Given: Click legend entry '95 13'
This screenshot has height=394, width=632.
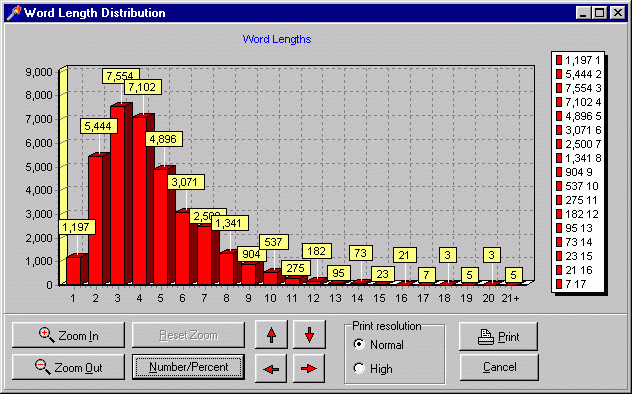Looking at the screenshot, I should coord(574,228).
